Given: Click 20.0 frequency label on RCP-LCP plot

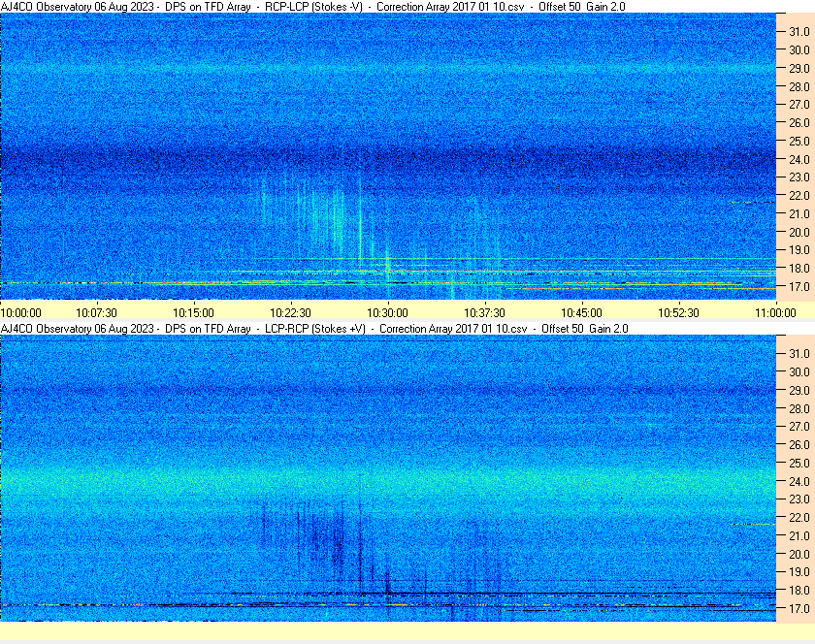Looking at the screenshot, I should [799, 232].
